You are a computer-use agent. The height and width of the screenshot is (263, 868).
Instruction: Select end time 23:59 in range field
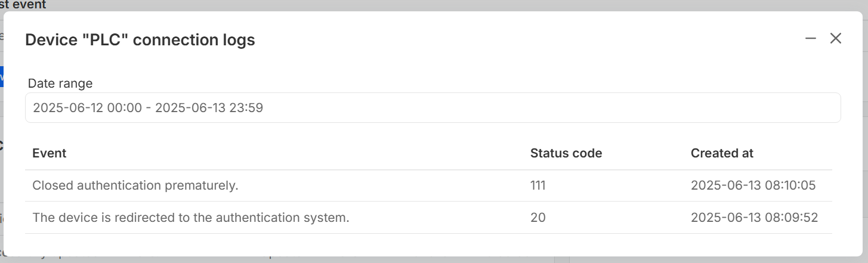[248, 108]
